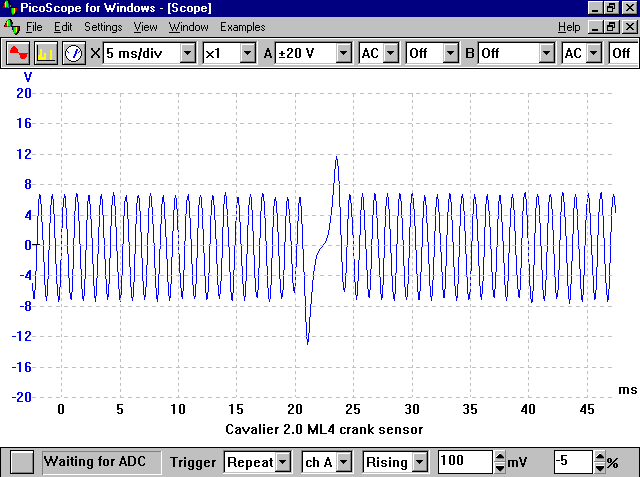
Task: Decrease pre-trigger percent with down arrow
Action: [600, 468]
